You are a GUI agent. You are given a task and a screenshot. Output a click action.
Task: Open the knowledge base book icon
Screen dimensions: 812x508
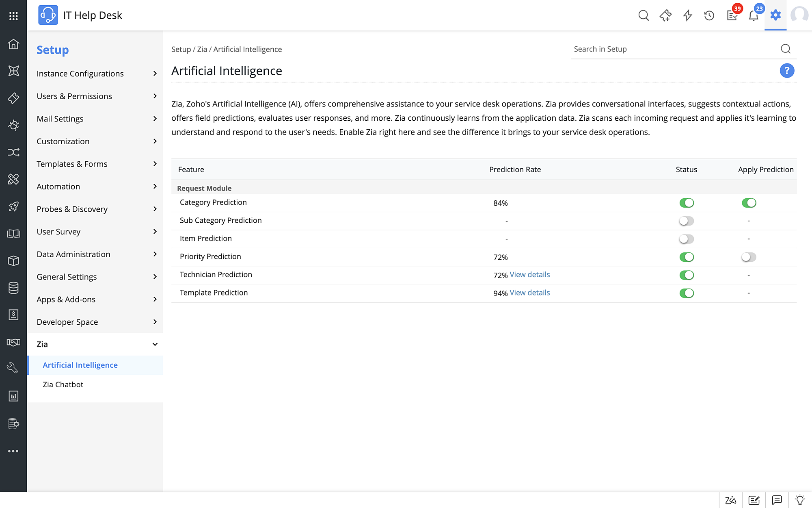(x=13, y=233)
